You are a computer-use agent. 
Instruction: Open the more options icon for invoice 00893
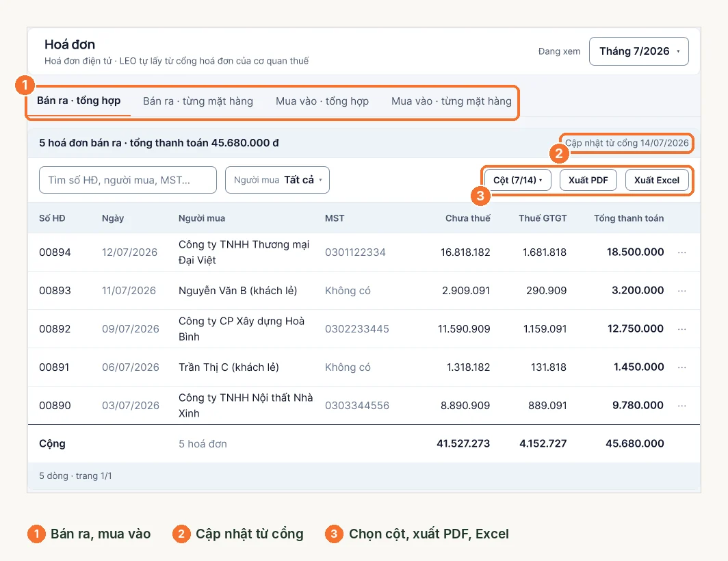tap(681, 291)
